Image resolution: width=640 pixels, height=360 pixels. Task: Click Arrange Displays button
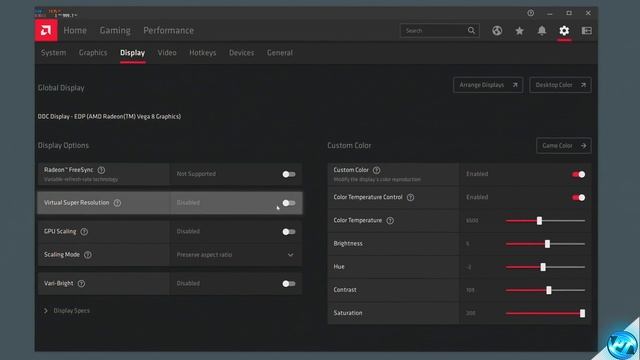coord(488,85)
